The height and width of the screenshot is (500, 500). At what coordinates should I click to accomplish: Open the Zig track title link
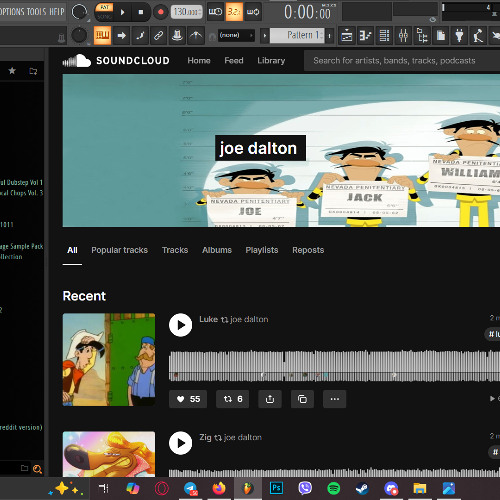click(205, 437)
